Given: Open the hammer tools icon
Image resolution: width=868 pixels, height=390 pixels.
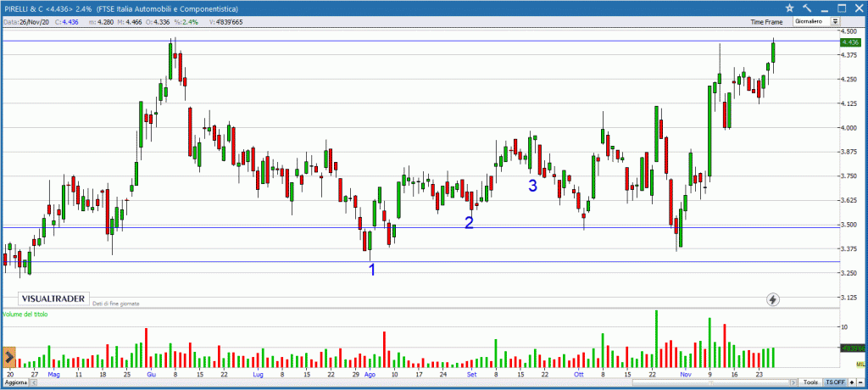Looking at the screenshot, I should (x=807, y=8).
